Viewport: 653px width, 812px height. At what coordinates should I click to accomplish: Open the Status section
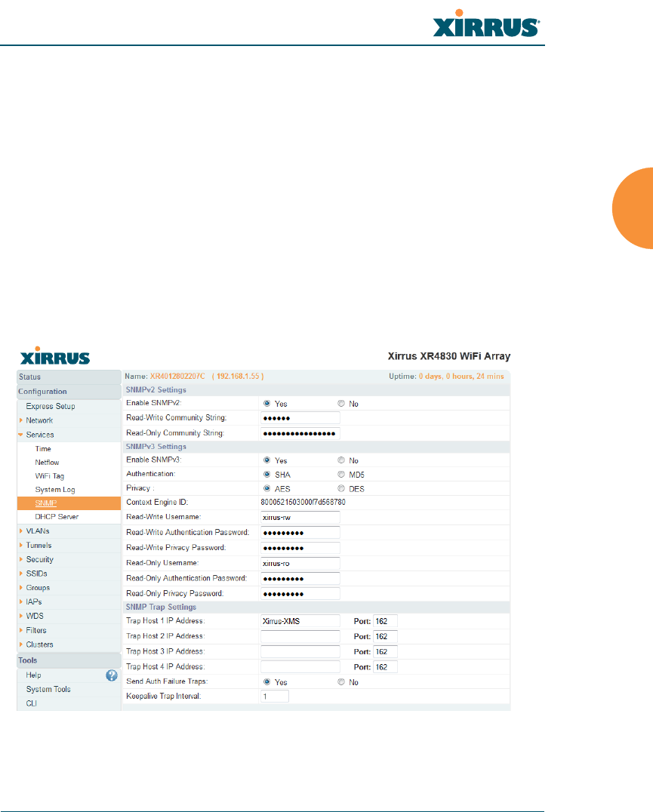coord(69,377)
